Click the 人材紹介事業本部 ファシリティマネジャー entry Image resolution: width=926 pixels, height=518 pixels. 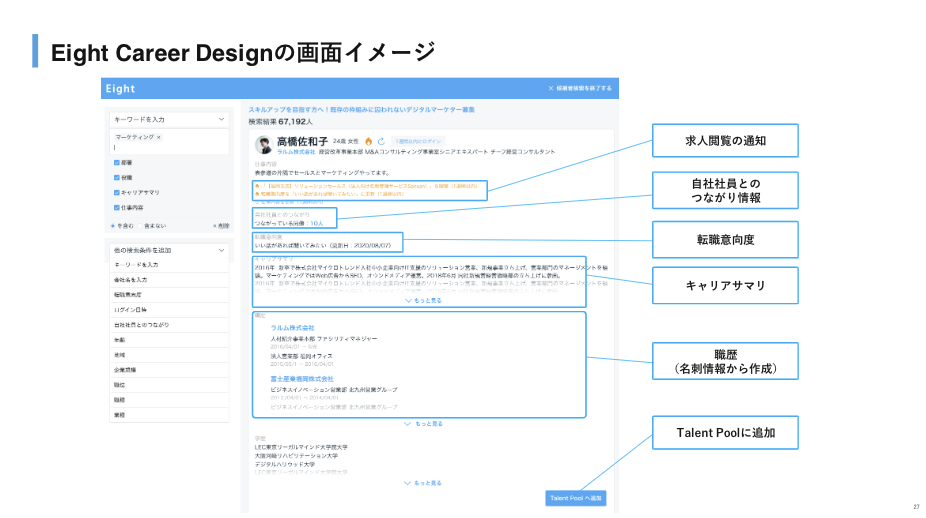coord(324,339)
